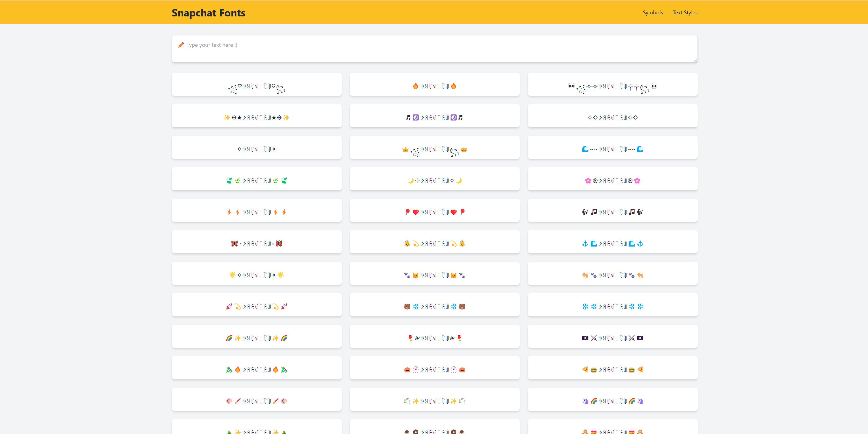This screenshot has width=868, height=434.
Task: Choose the rocket emoji font card
Action: coord(257,305)
